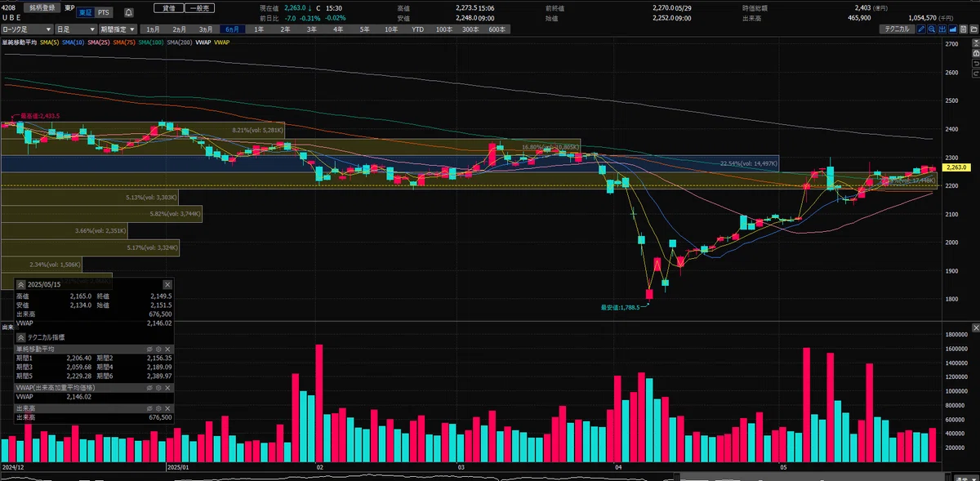Click the current price 2,263.0 tag
Viewport: 980px width, 481px height.
pyautogui.click(x=955, y=167)
